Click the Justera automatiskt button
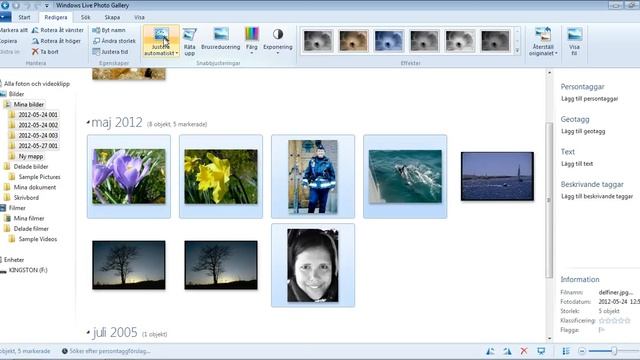Image resolution: width=640 pixels, height=360 pixels. [x=161, y=41]
